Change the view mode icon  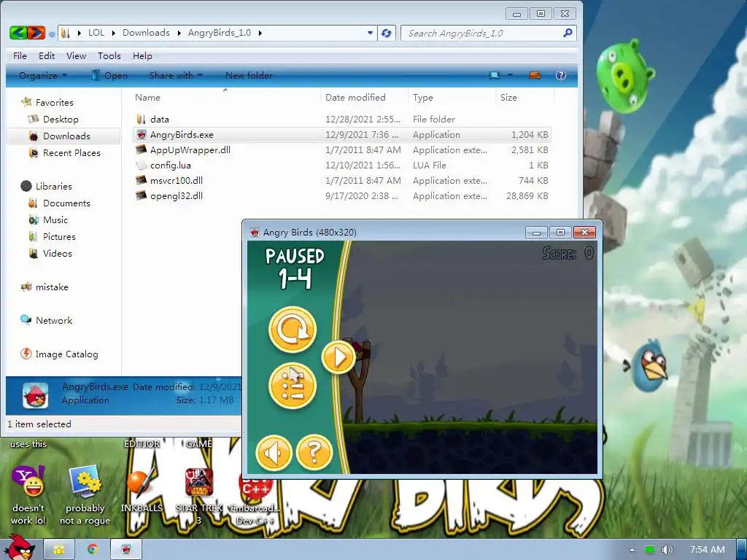click(495, 75)
